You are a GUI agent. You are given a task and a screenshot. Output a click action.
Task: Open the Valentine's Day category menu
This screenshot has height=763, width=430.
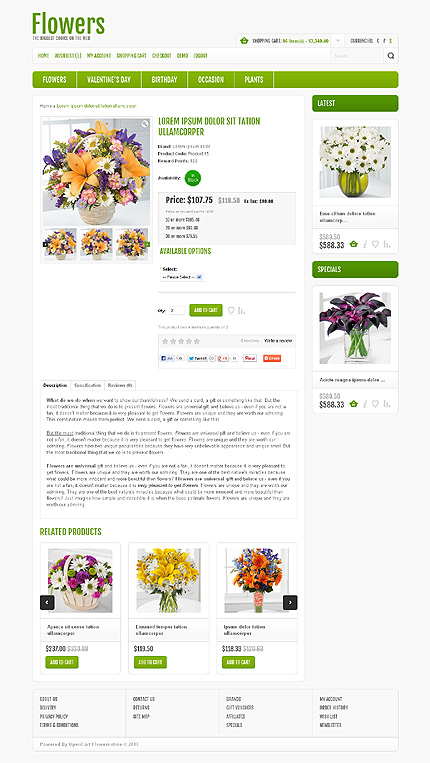pyautogui.click(x=109, y=80)
